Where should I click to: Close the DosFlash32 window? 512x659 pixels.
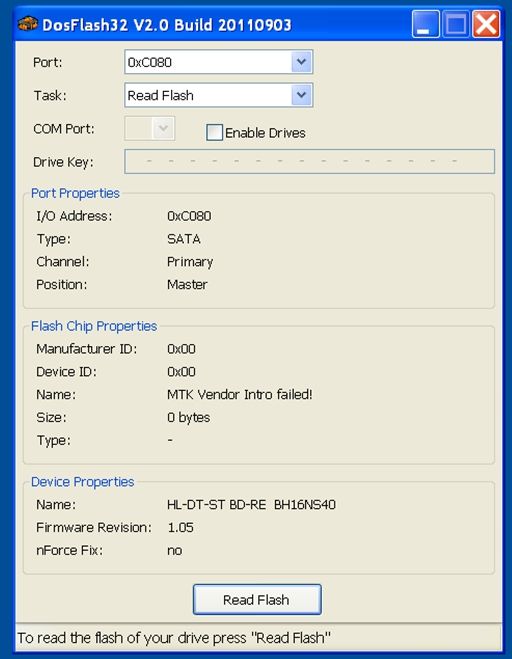click(x=486, y=24)
